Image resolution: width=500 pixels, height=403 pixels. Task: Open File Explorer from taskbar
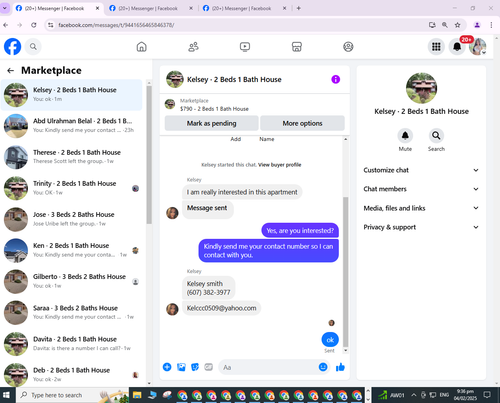click(x=137, y=395)
